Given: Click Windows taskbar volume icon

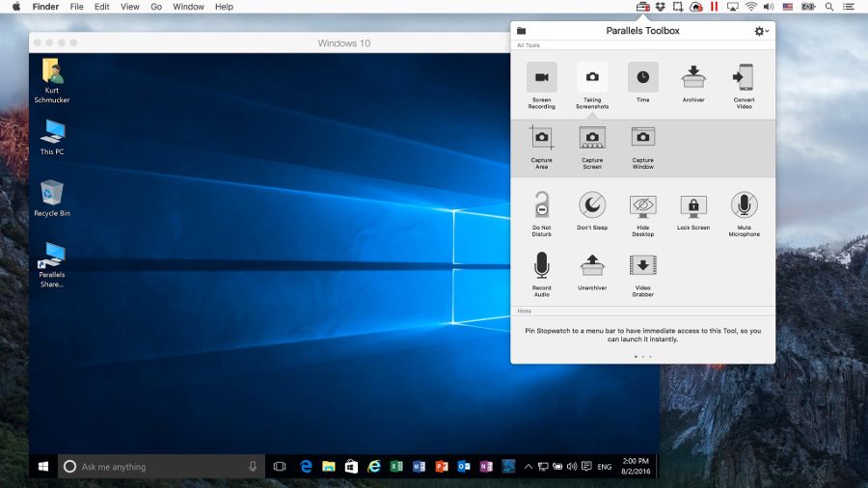Looking at the screenshot, I should pyautogui.click(x=572, y=467).
